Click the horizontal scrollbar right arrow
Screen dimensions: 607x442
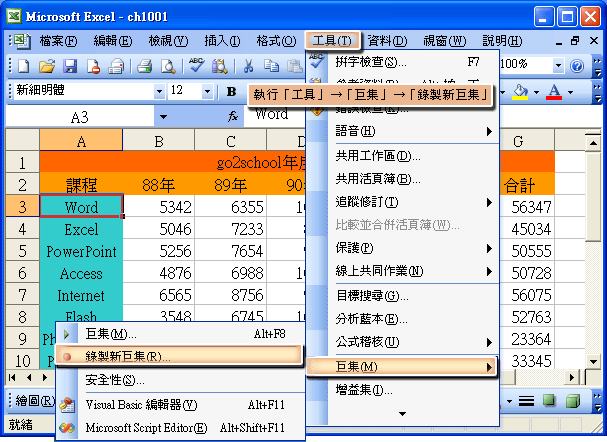572,377
